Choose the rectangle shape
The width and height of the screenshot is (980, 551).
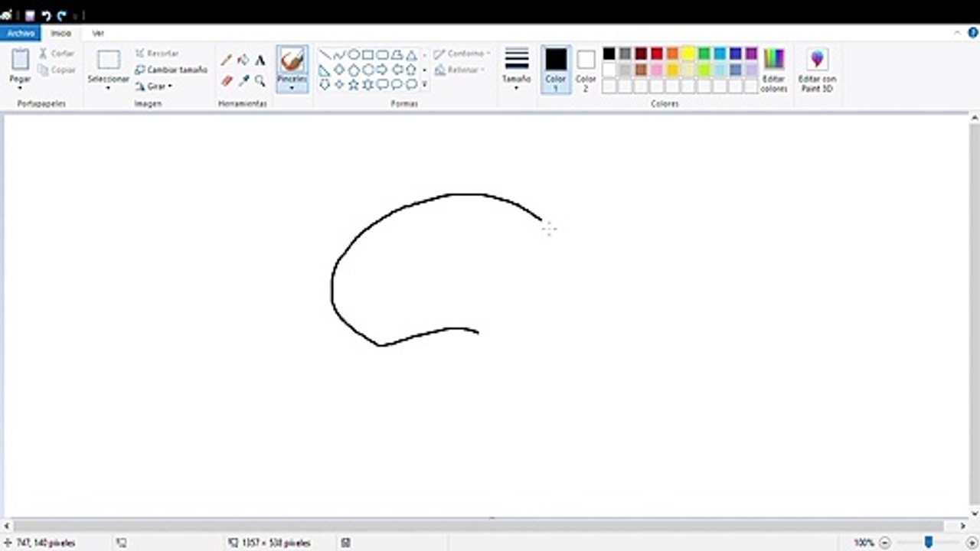pos(367,55)
